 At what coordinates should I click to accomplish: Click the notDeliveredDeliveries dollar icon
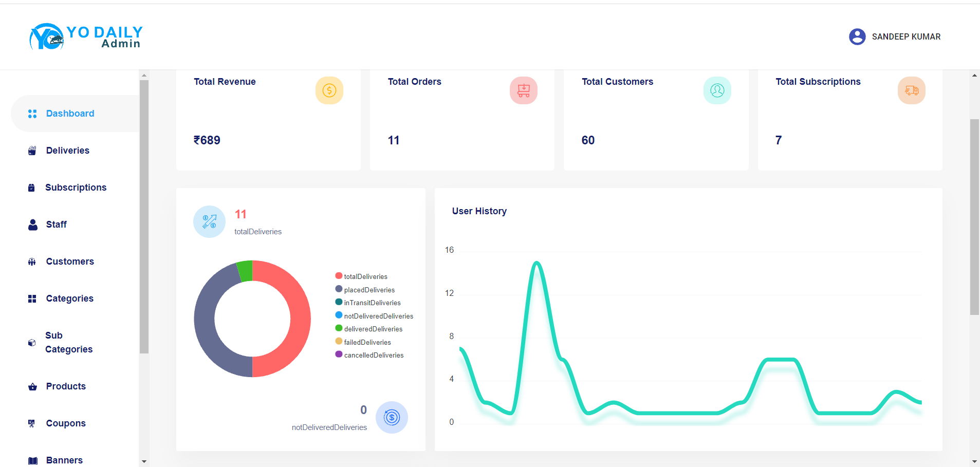click(392, 417)
